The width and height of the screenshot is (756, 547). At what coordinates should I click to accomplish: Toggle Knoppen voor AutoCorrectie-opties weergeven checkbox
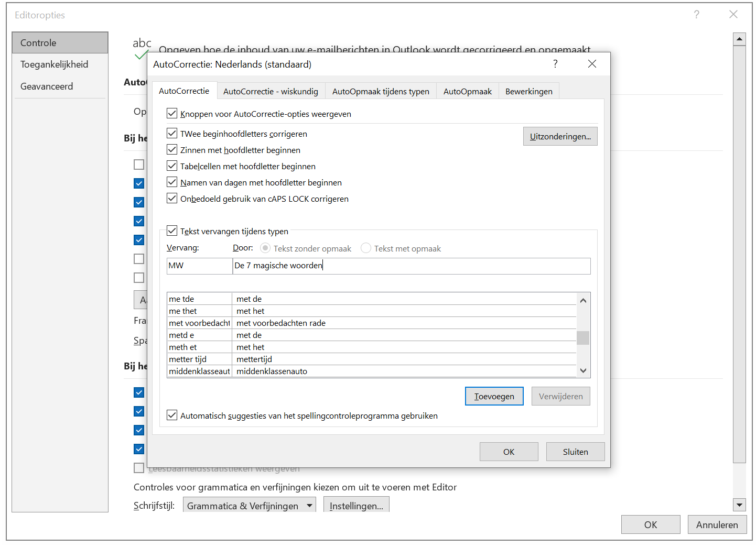pos(172,113)
